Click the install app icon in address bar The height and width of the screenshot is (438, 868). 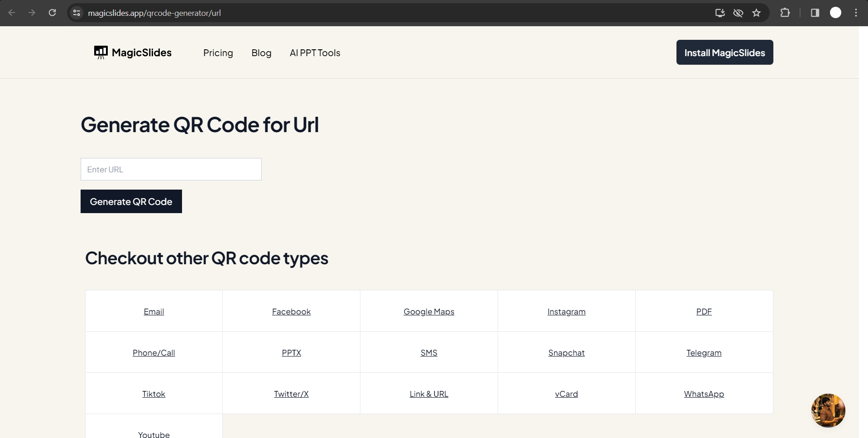pyautogui.click(x=720, y=13)
